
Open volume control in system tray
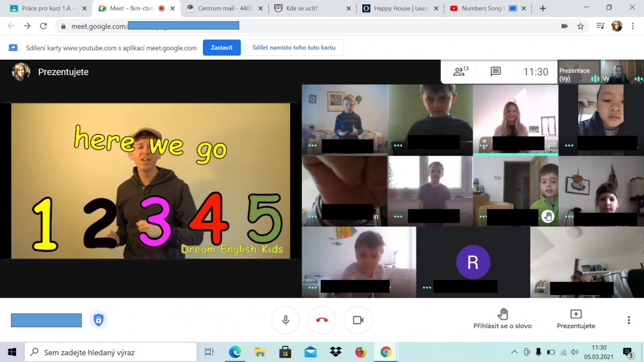pyautogui.click(x=574, y=352)
